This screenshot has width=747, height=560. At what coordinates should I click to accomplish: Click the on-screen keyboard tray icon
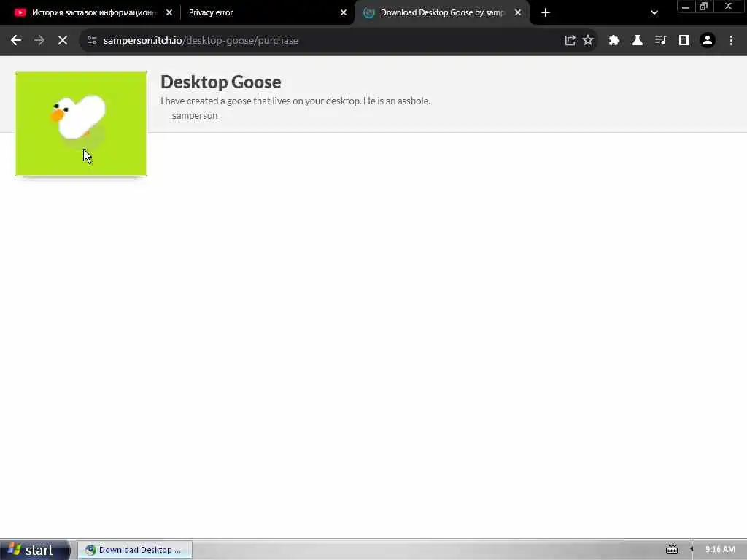(x=672, y=550)
